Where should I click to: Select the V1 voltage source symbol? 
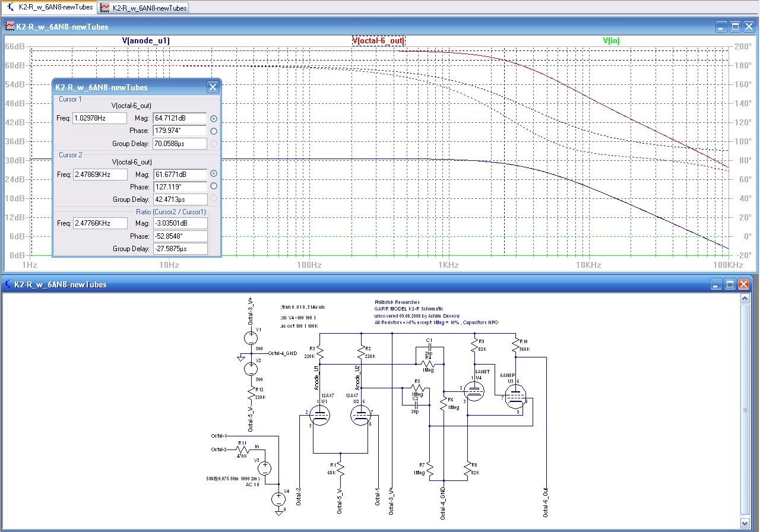click(251, 338)
